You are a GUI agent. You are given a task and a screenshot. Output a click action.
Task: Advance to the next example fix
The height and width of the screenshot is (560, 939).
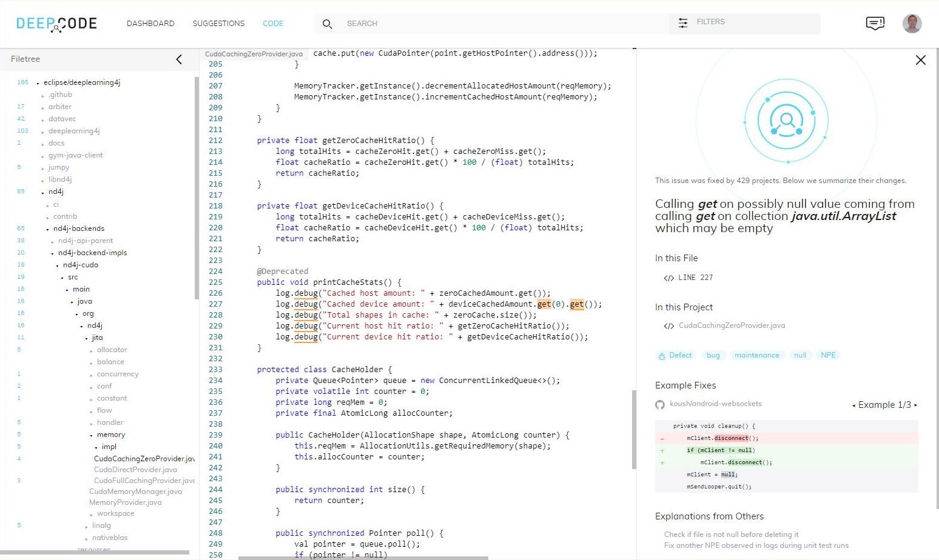(x=915, y=405)
